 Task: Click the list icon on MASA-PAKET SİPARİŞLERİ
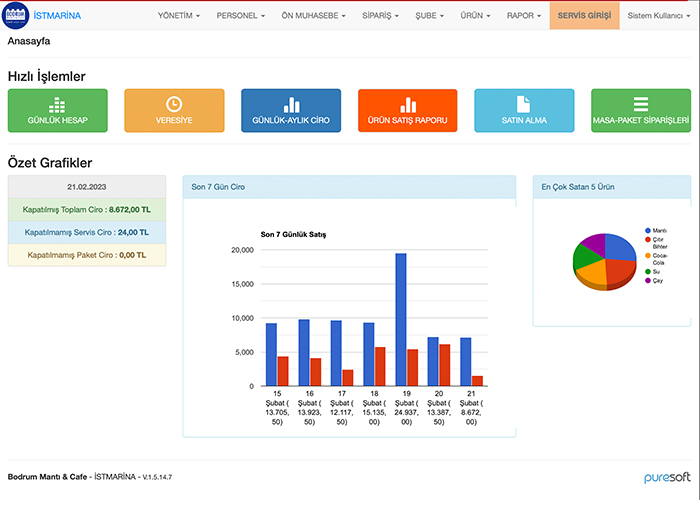click(x=641, y=104)
